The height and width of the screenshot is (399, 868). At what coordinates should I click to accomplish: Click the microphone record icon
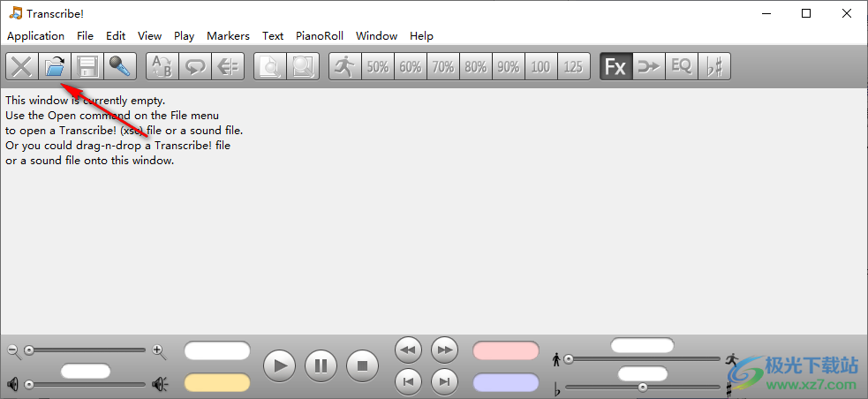point(119,67)
